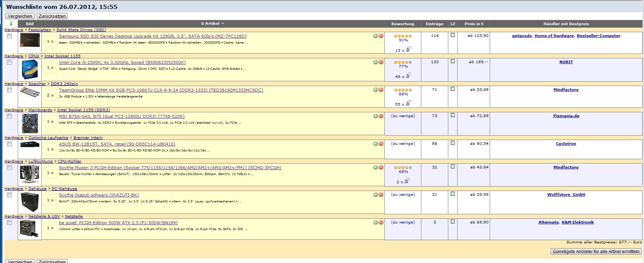Open the Pixmania.de vendor link

click(566, 116)
